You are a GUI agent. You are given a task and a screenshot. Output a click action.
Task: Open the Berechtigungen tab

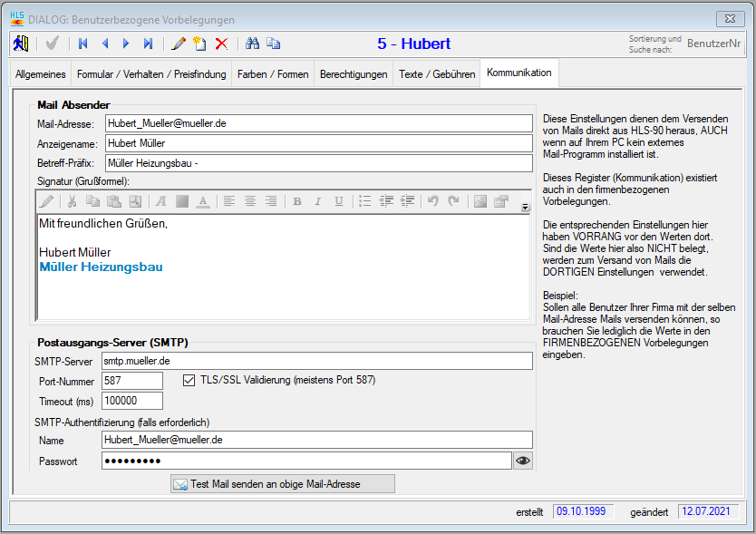click(354, 74)
